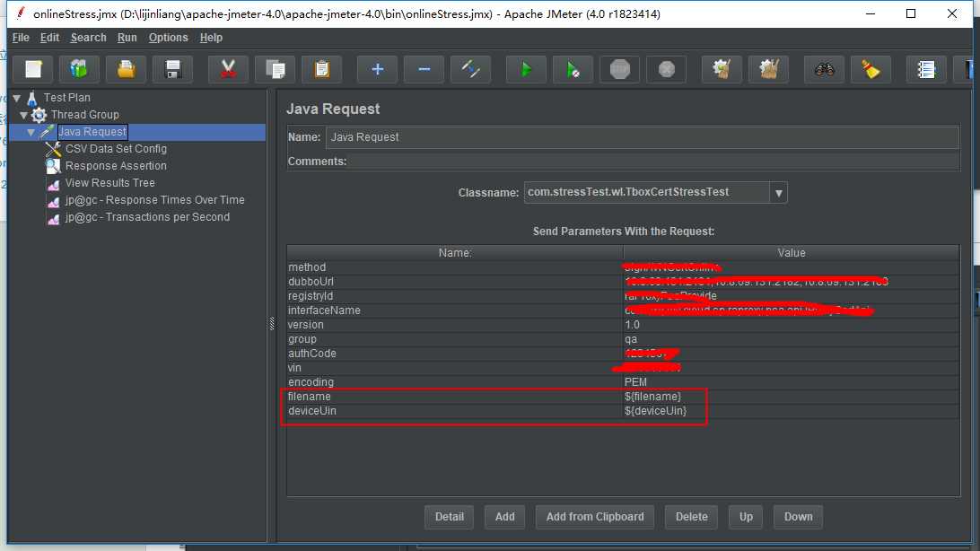This screenshot has width=980, height=551.
Task: Open the Options menu
Action: point(168,38)
